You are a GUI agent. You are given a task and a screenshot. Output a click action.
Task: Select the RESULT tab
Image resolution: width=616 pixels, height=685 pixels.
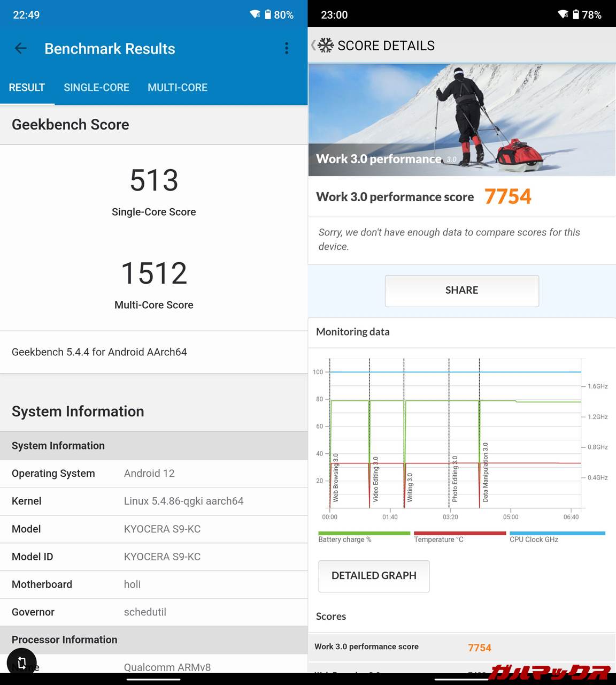[27, 87]
